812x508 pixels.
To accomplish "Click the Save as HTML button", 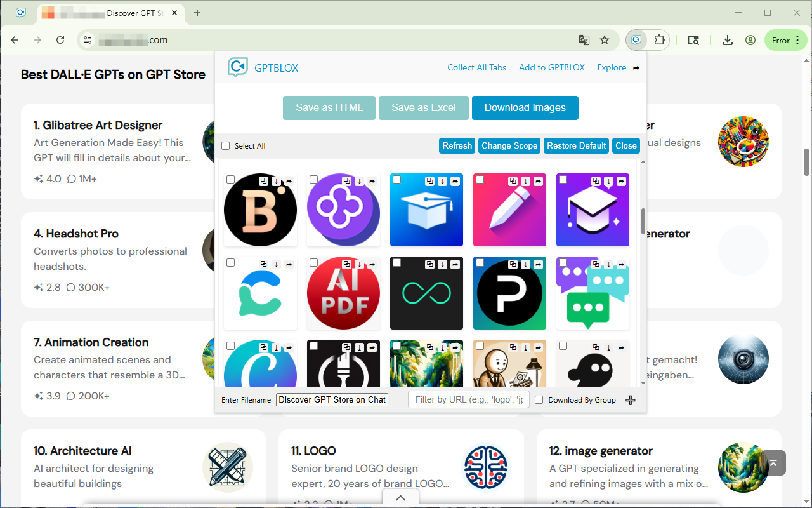I will coord(329,108).
